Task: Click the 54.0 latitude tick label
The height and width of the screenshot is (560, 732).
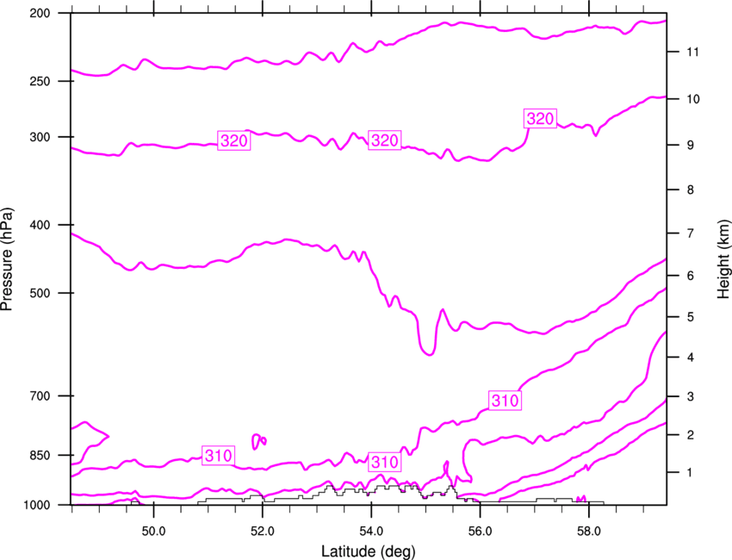Action: click(371, 531)
